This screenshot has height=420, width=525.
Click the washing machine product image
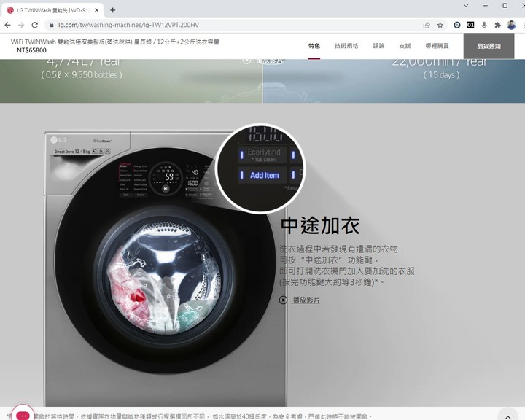[166, 268]
